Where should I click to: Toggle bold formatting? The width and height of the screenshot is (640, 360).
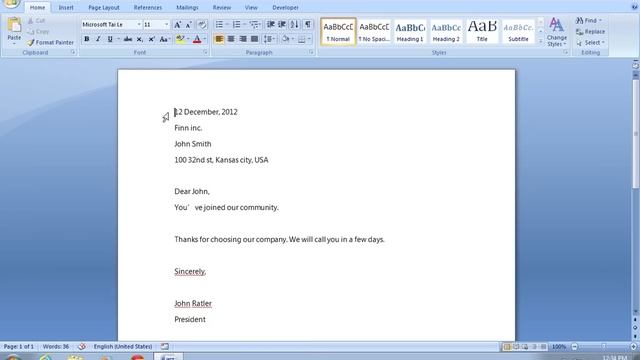(x=87, y=39)
